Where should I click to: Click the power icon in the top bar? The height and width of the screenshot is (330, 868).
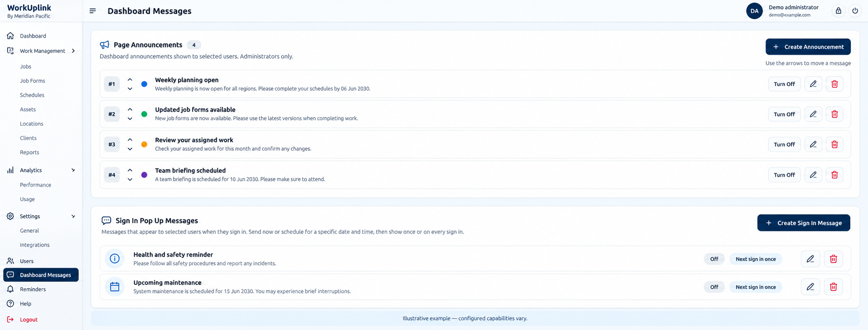coord(855,11)
